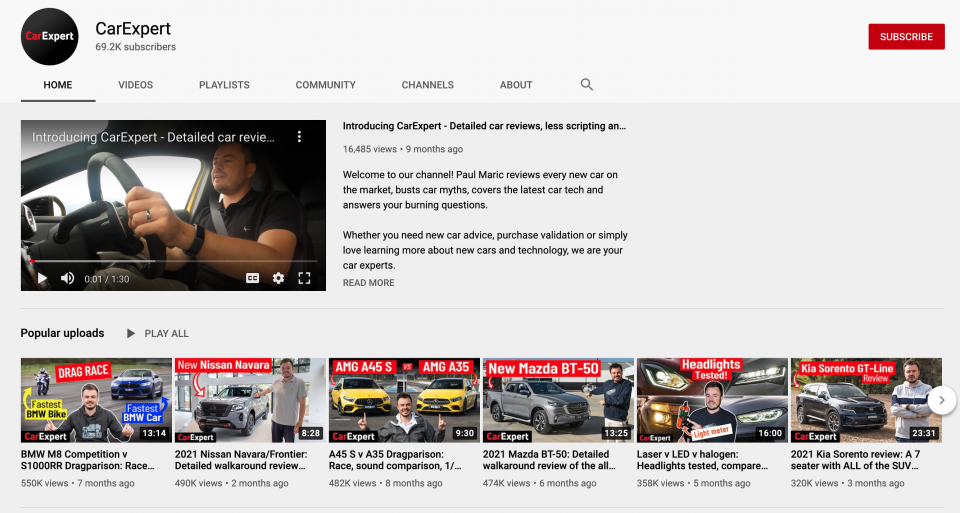This screenshot has width=960, height=513.
Task: Click the trailer title overlay inside player
Action: pos(153,137)
